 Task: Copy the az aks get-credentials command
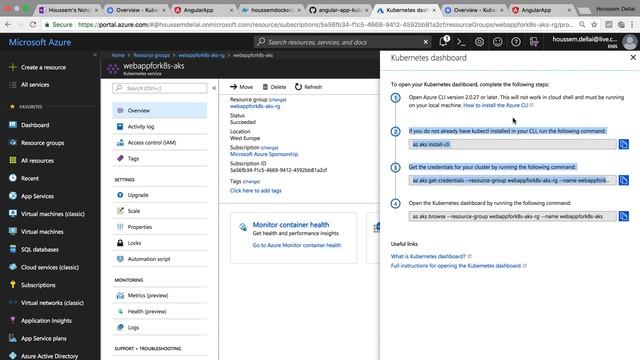point(624,180)
